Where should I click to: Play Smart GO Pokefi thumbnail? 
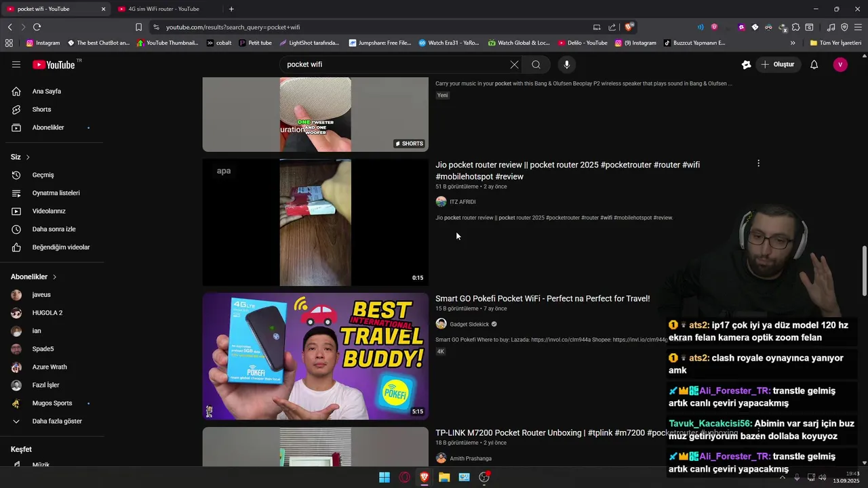click(x=315, y=356)
